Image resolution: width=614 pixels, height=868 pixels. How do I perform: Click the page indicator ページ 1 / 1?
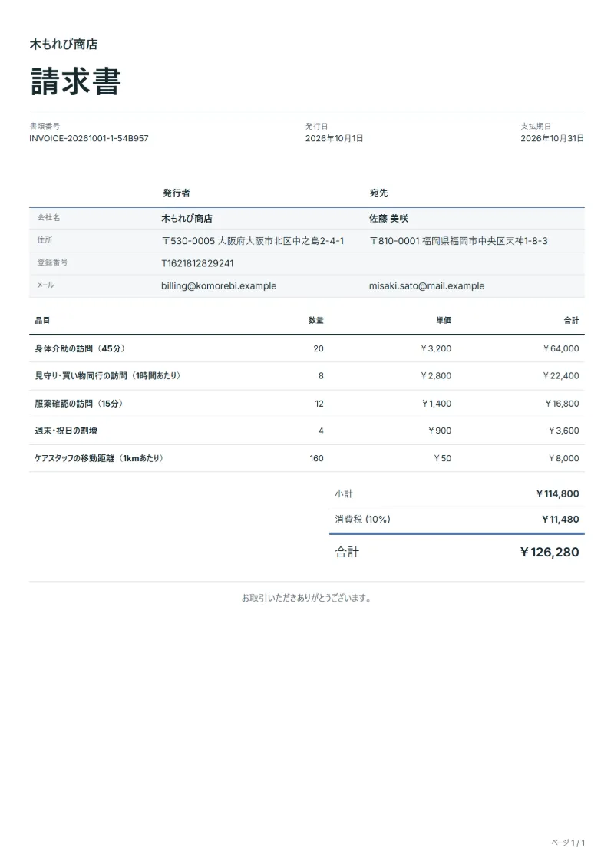pos(568,843)
